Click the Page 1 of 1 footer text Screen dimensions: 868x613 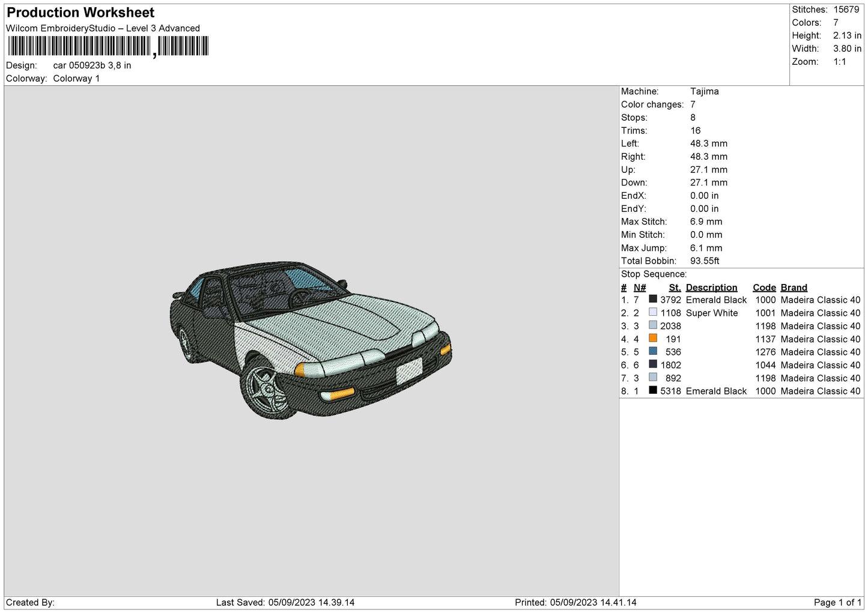837,602
